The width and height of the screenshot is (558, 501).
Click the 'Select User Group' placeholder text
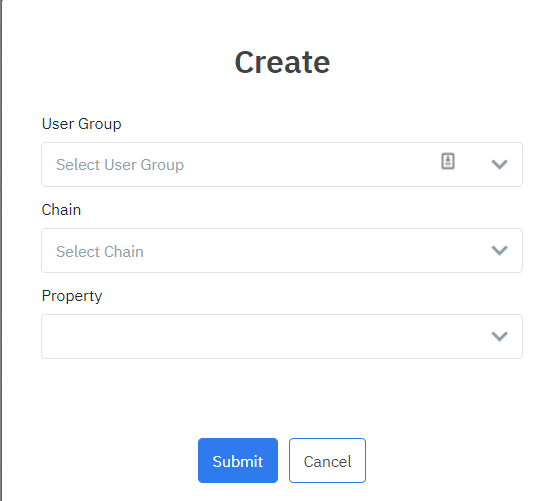(120, 165)
